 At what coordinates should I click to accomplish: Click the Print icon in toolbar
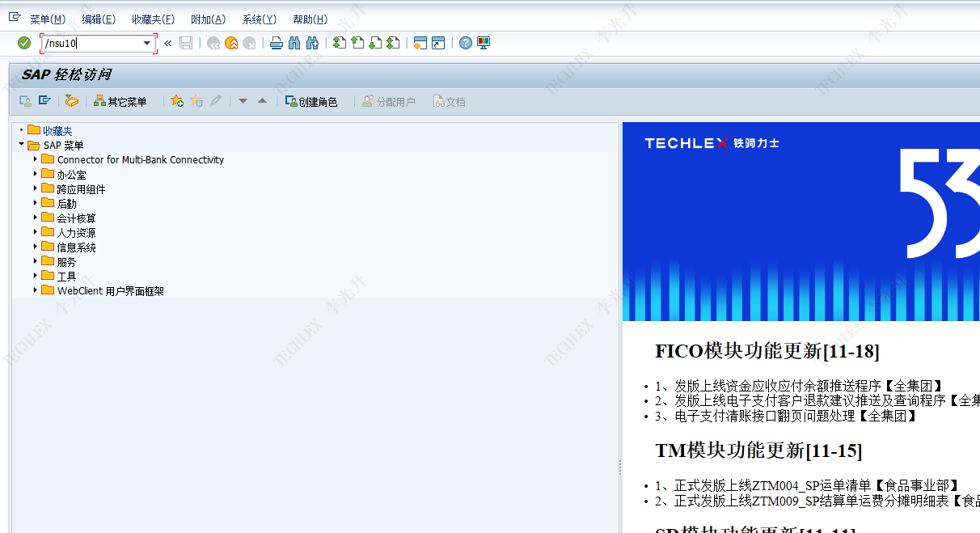(276, 43)
